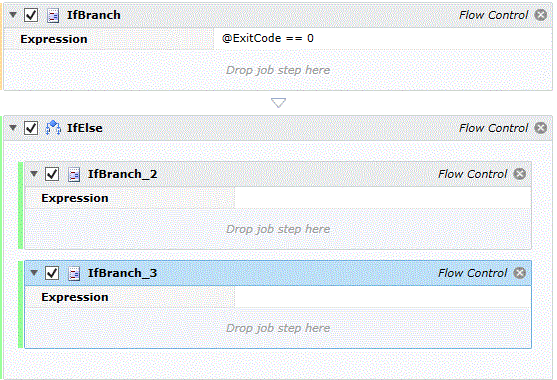
Task: Collapse the IfBranch step
Action: coord(13,15)
